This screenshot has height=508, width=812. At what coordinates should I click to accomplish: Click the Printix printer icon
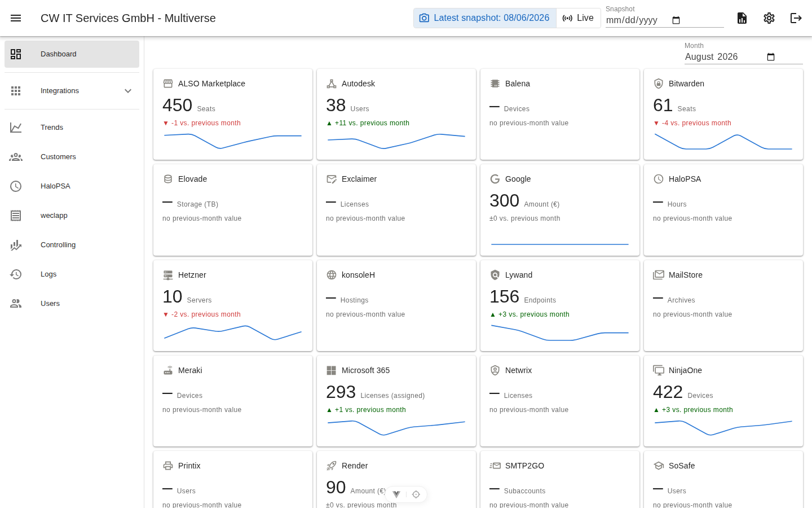[x=168, y=466]
